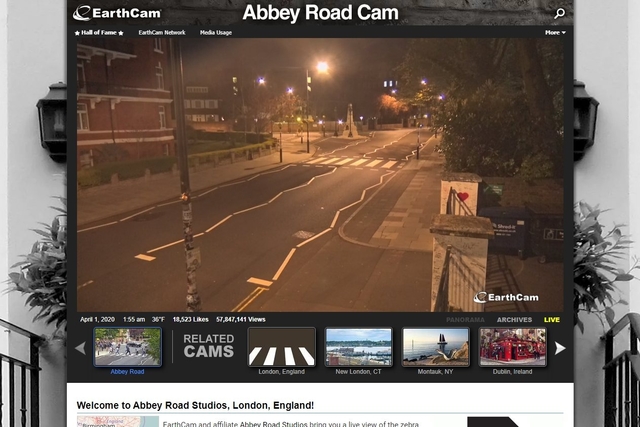Click the Montauk, NY caption link
This screenshot has width=640, height=427.
click(436, 371)
